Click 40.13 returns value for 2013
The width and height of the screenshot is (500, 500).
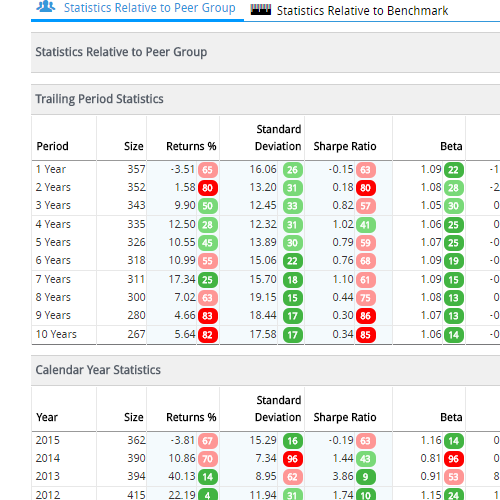(182, 476)
